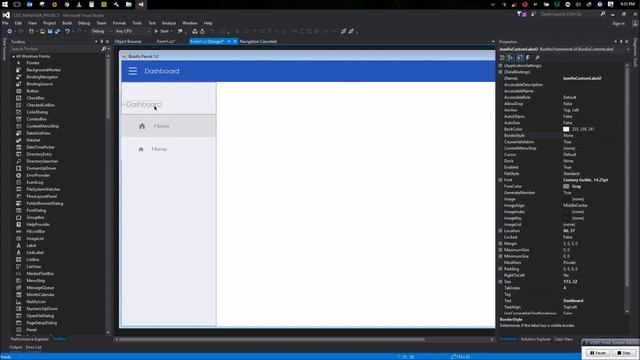Switch to the Object Browser tab
Image resolution: width=640 pixels, height=360 pixels.
pyautogui.click(x=128, y=42)
